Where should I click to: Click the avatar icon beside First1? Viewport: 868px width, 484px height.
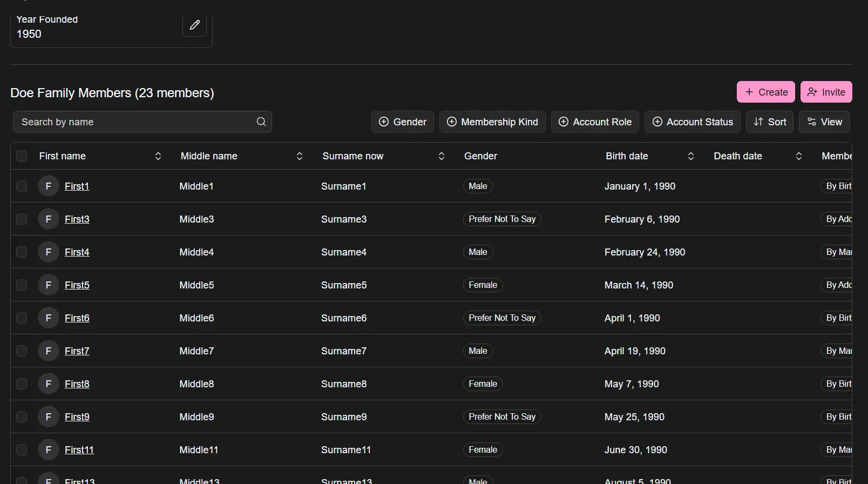point(49,186)
